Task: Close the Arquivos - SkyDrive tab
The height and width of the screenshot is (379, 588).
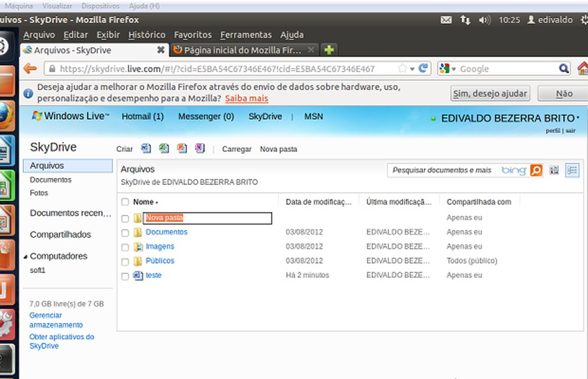Action: pos(161,50)
